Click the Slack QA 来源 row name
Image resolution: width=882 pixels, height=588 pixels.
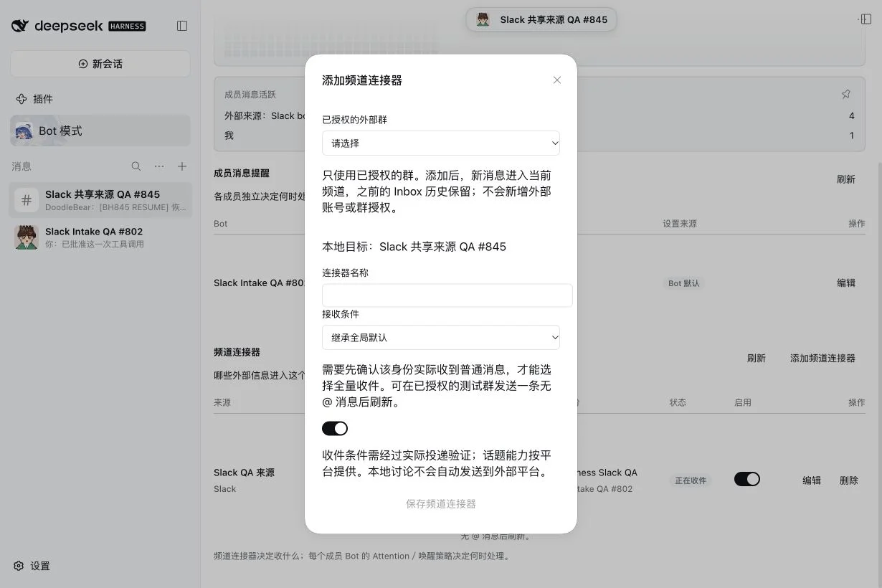(x=244, y=473)
